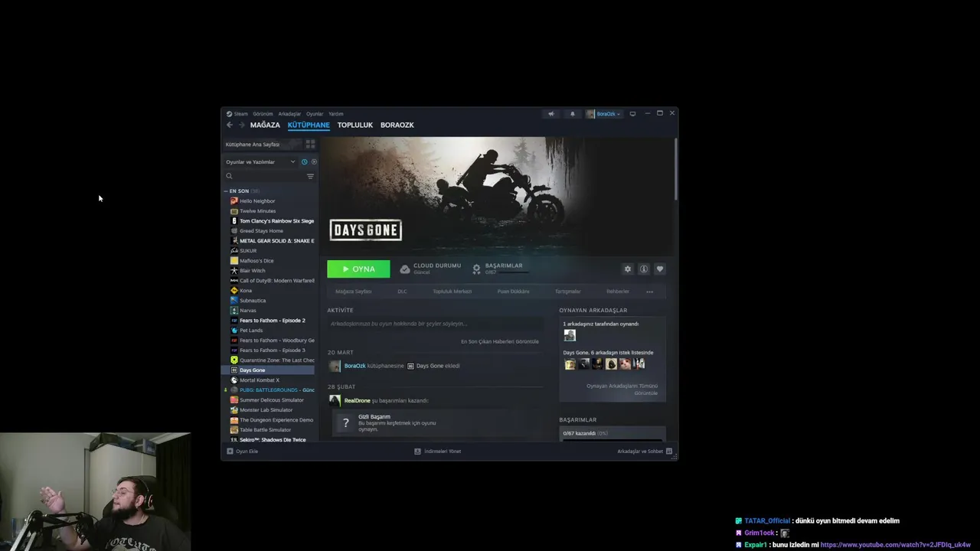Open the Görünüm menu

tap(263, 114)
